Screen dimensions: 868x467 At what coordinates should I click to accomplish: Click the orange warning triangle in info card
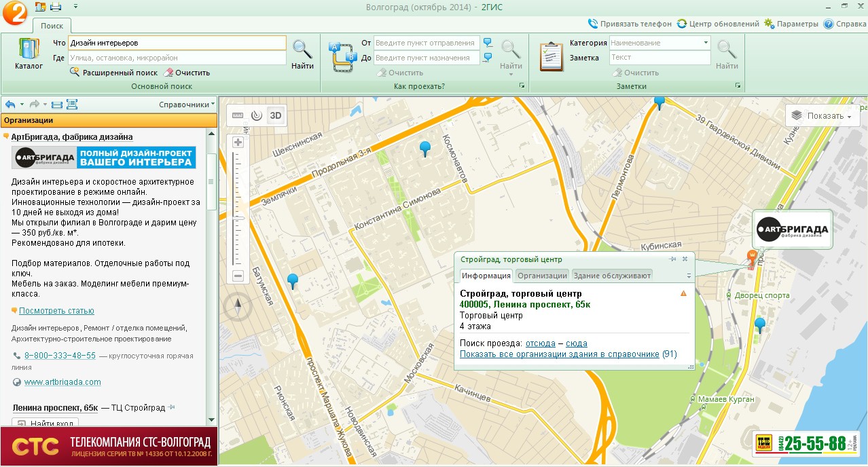point(683,294)
